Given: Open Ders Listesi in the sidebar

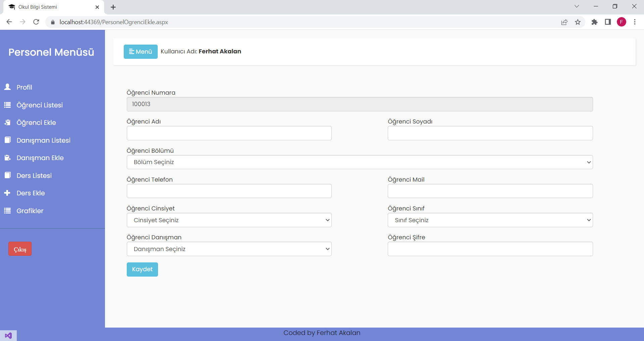Looking at the screenshot, I should click(34, 175).
